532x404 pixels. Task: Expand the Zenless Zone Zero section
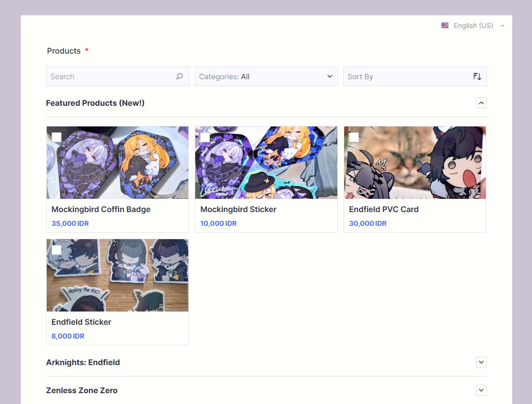481,390
